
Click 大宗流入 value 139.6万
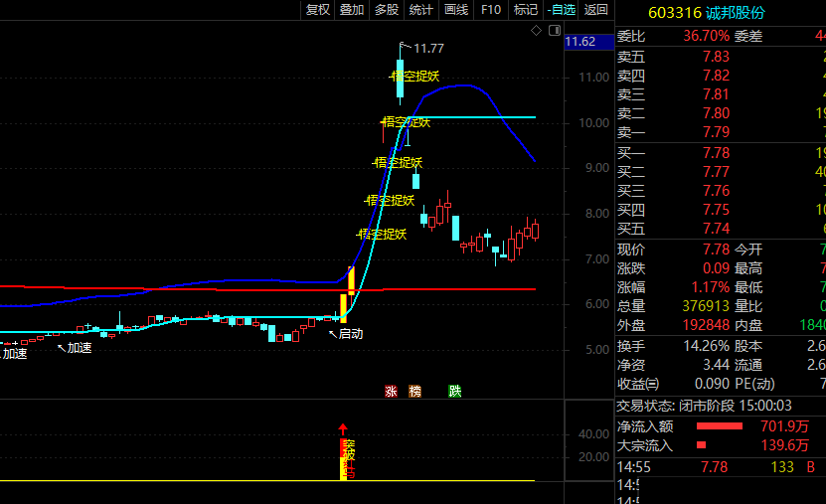(784, 445)
